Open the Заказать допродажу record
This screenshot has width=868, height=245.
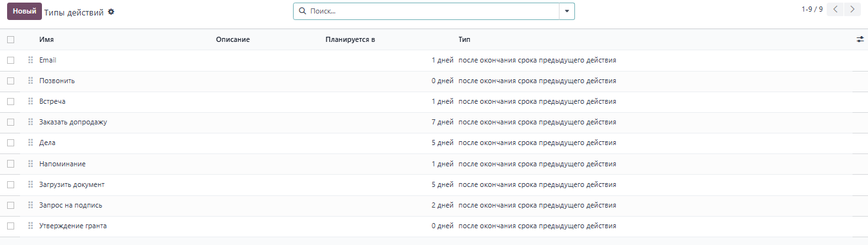73,122
